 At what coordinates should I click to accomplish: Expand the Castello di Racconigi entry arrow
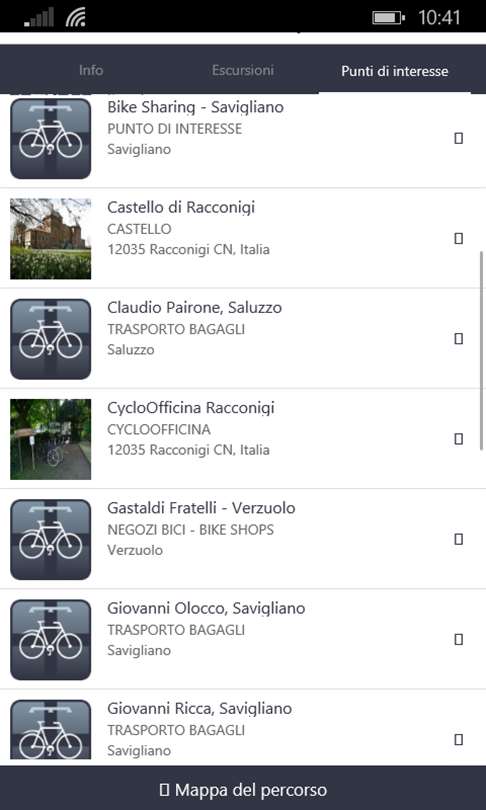coord(458,239)
